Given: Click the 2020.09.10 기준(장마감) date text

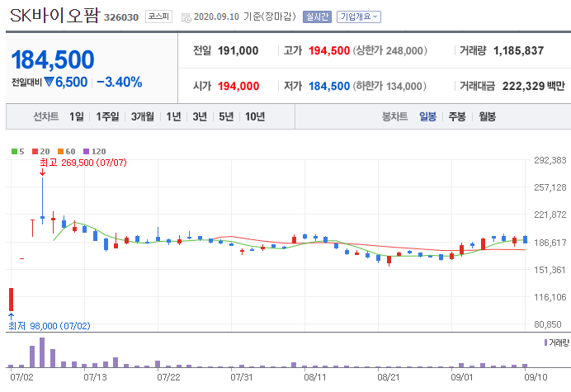Looking at the screenshot, I should click(x=245, y=17).
